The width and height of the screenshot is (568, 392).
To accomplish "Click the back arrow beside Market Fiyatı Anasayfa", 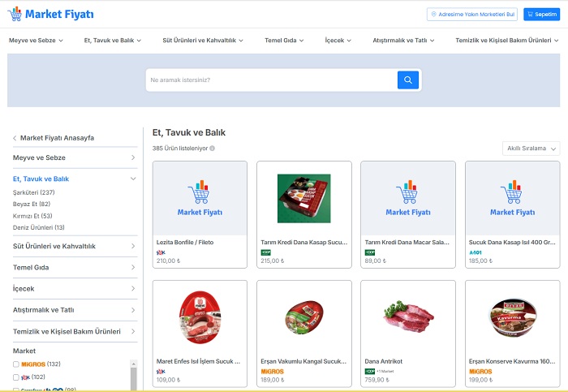I will pos(15,138).
